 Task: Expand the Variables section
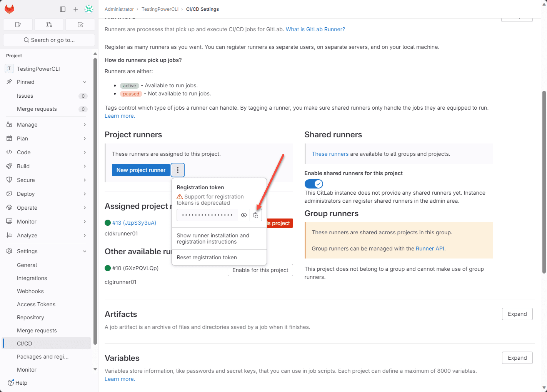point(517,358)
